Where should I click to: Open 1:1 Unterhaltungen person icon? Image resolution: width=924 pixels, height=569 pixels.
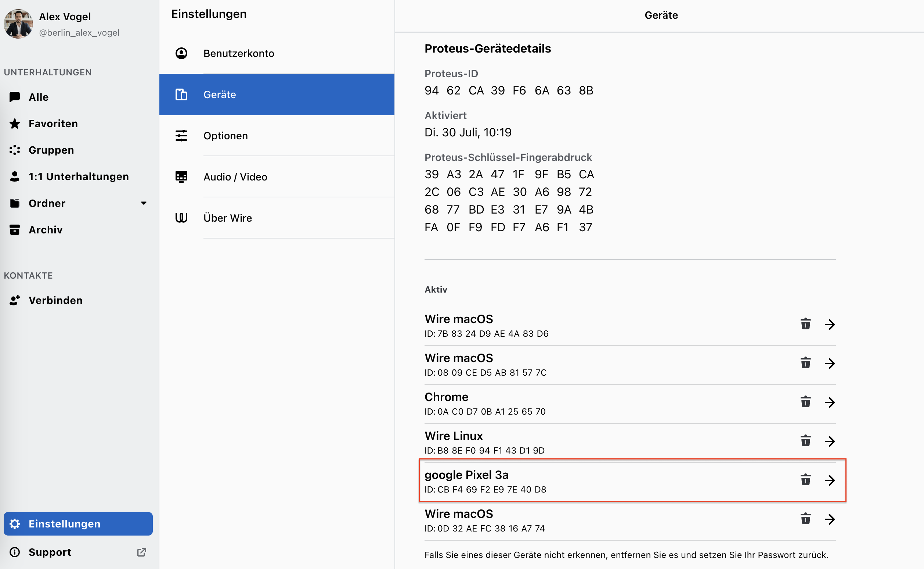(x=15, y=176)
